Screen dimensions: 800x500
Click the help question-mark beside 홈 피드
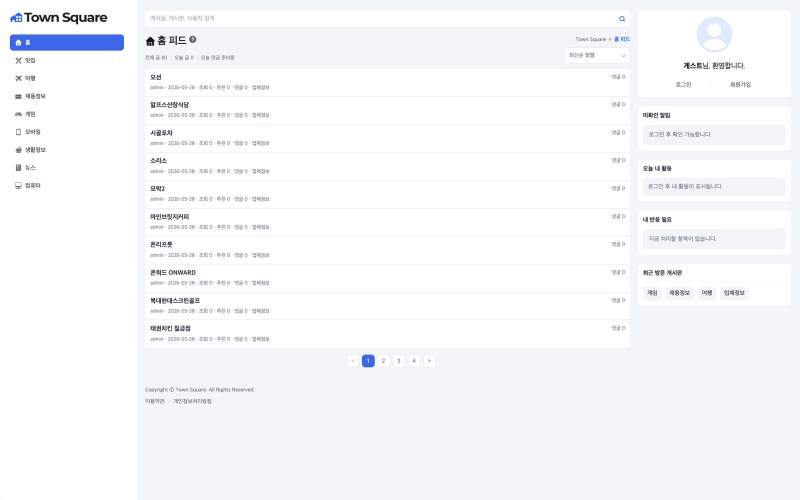point(193,39)
